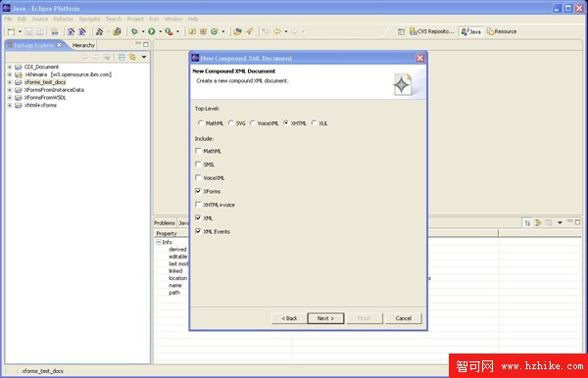Enable the MathML include checkbox
The width and height of the screenshot is (588, 378).
click(x=198, y=151)
